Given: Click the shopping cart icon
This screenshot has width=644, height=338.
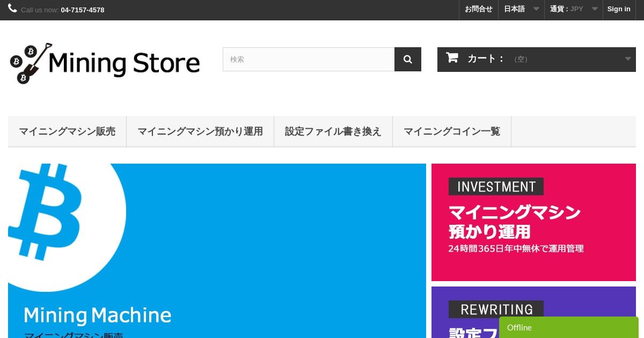Looking at the screenshot, I should point(452,58).
